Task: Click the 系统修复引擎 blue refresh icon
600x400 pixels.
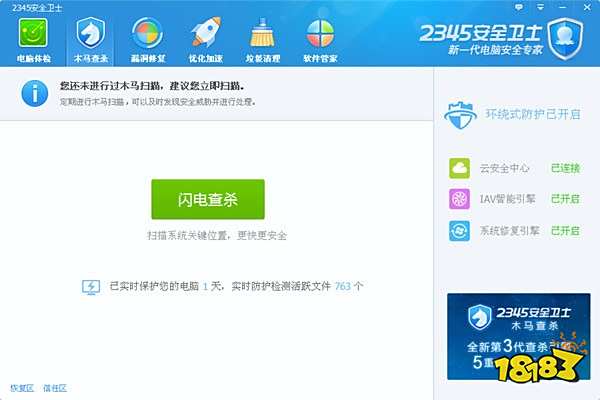Action: (459, 231)
